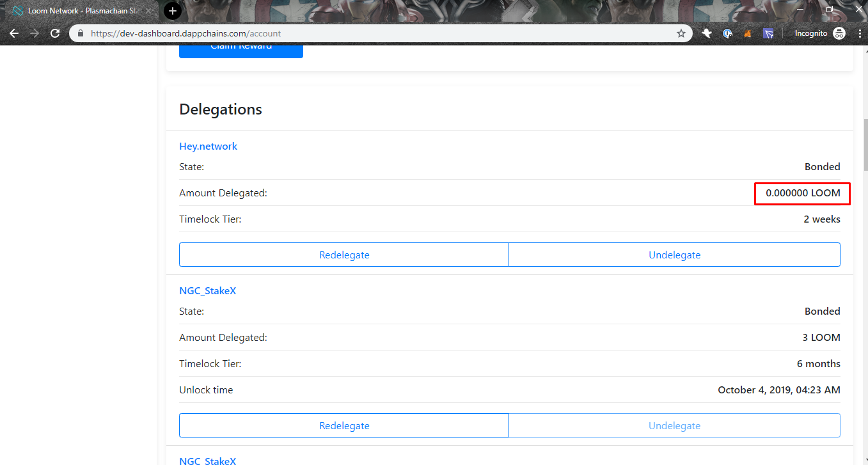868x465 pixels.
Task: Open a new browser tab
Action: 172,10
